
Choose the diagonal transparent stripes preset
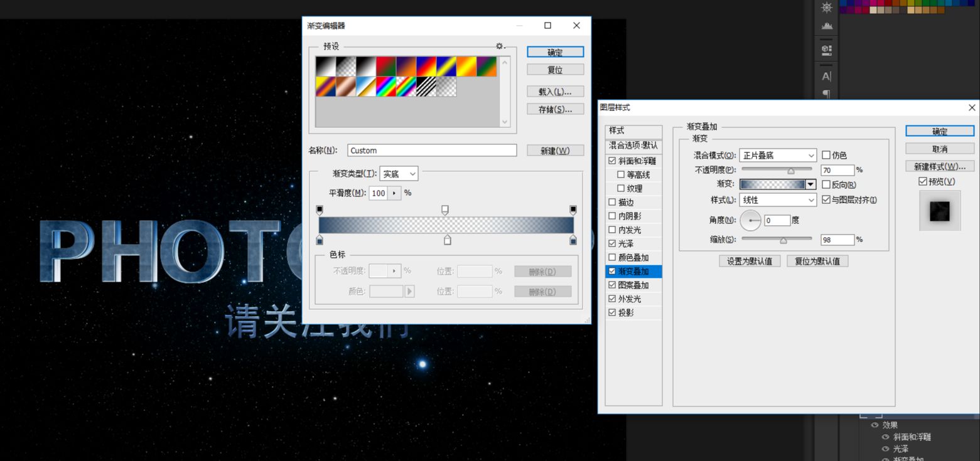[x=426, y=87]
